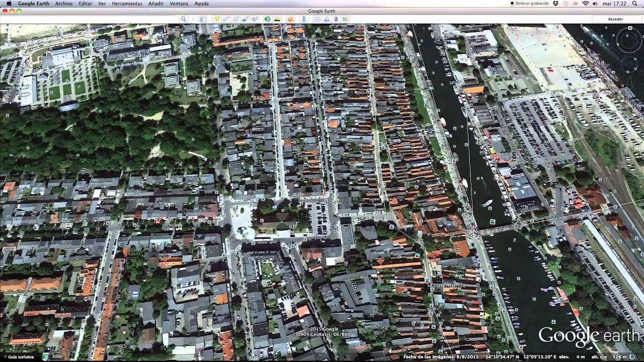Click the move joystick navigation control
The height and width of the screenshot is (362, 644).
tap(629, 64)
